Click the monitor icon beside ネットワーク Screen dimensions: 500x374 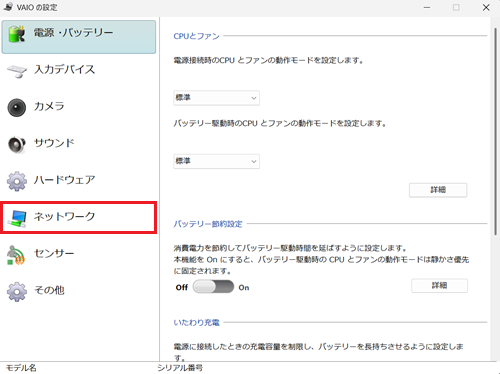(17, 219)
